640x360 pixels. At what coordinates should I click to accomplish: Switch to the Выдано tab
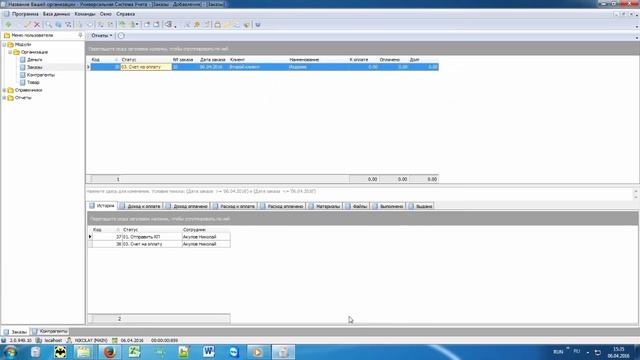click(x=420, y=206)
